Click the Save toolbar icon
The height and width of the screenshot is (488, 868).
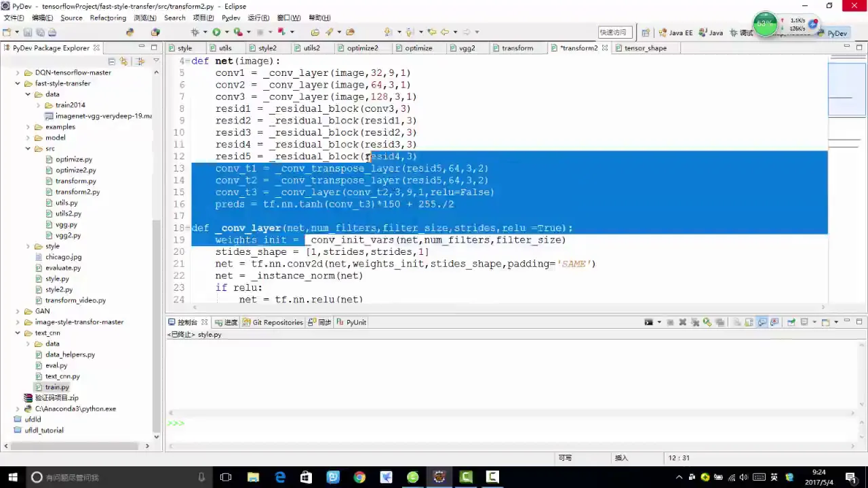(x=28, y=32)
